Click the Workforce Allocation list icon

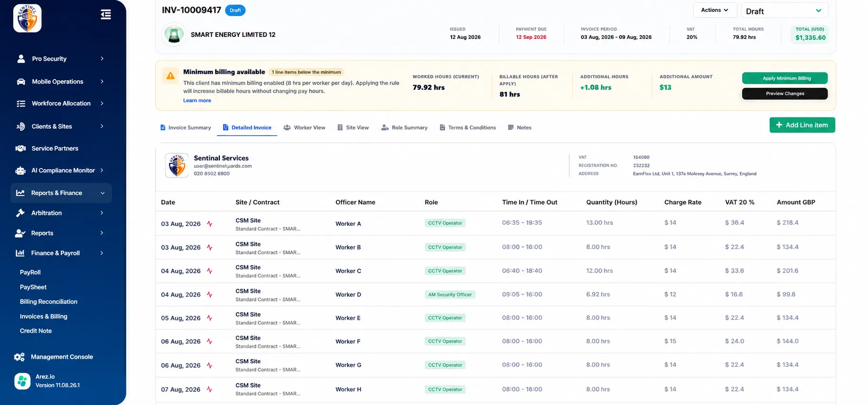pos(21,103)
